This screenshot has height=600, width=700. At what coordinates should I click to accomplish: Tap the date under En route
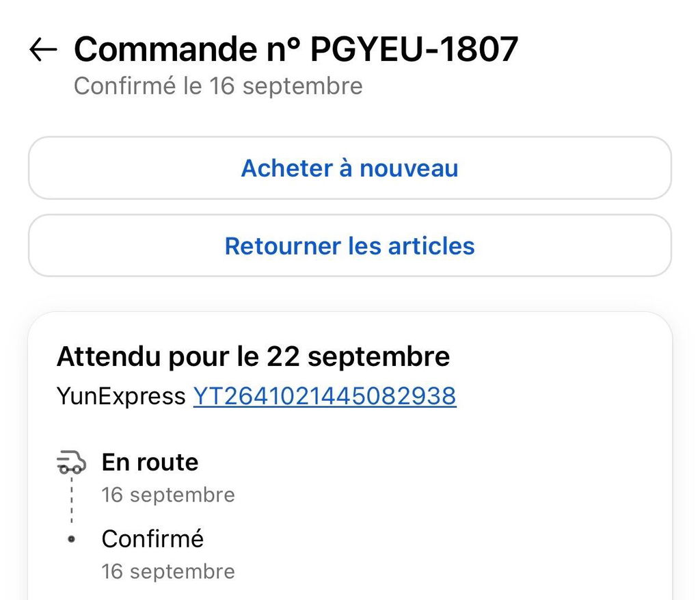(x=168, y=495)
